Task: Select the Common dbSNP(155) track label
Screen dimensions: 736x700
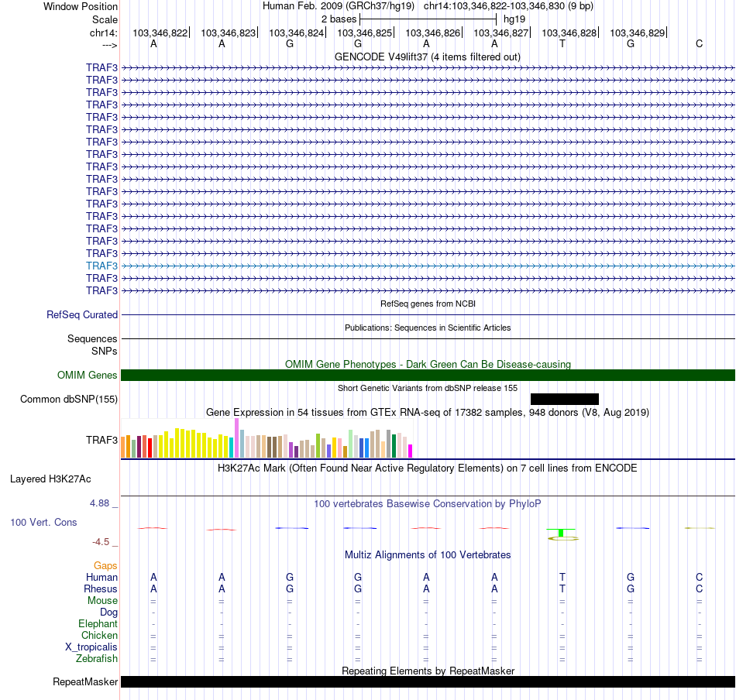Action: [68, 400]
